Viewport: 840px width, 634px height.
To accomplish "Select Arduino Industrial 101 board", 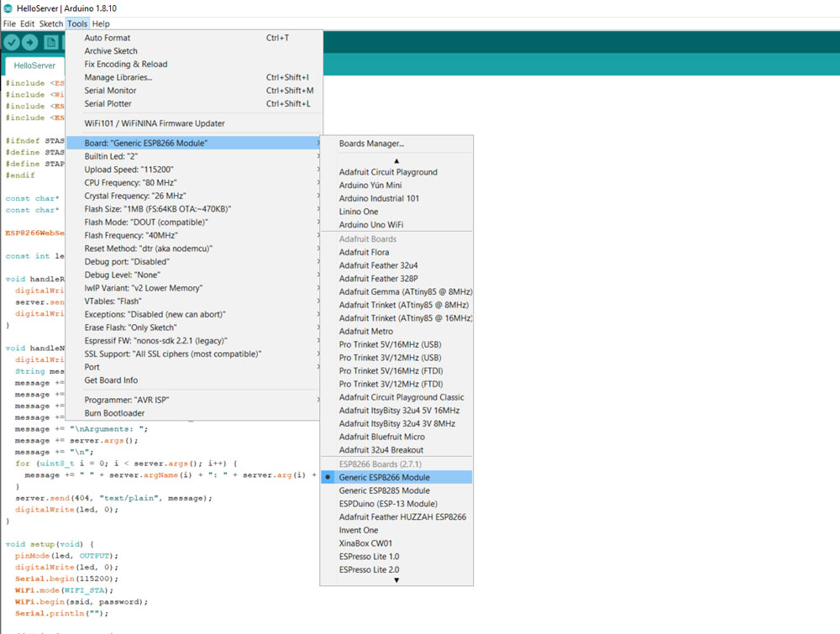I will (x=396, y=198).
